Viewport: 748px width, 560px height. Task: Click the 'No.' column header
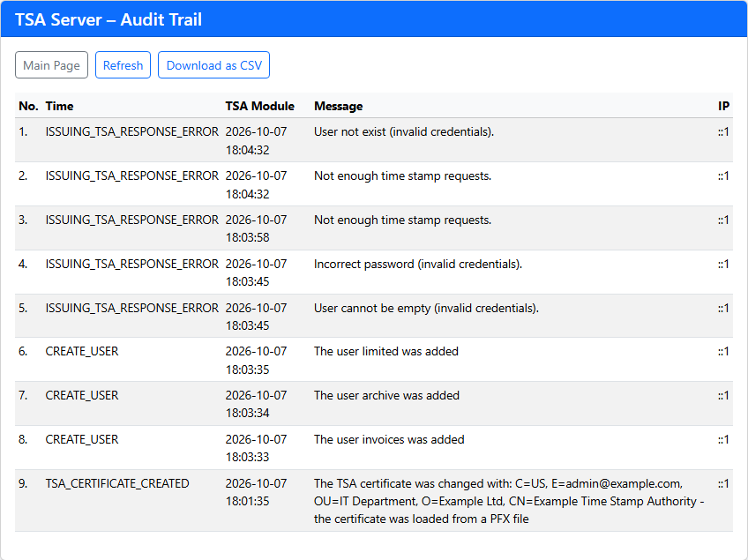28,106
